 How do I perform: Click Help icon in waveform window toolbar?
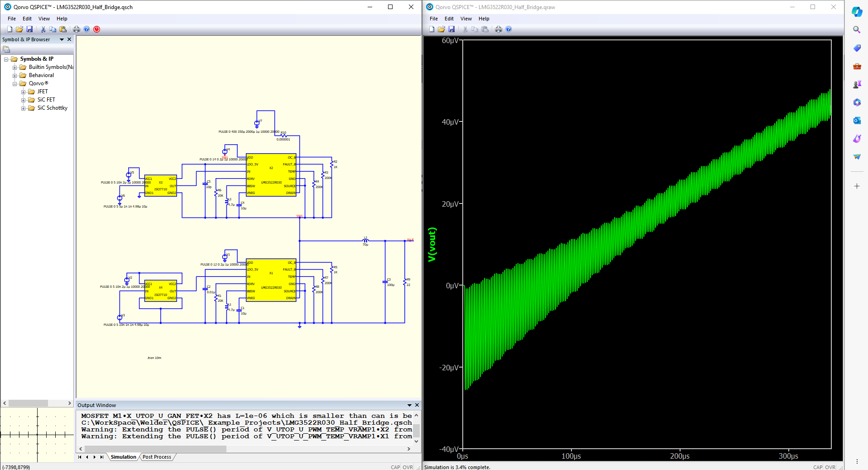tap(508, 29)
